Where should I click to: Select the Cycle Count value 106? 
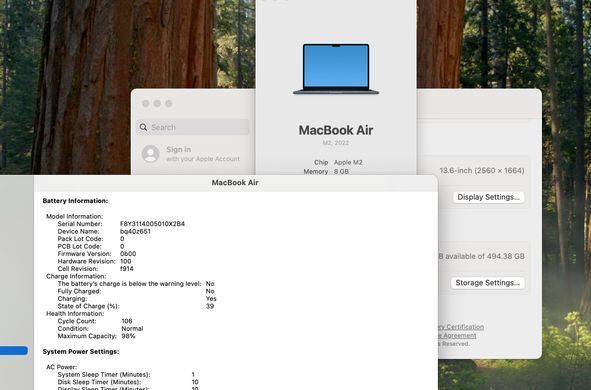127,321
